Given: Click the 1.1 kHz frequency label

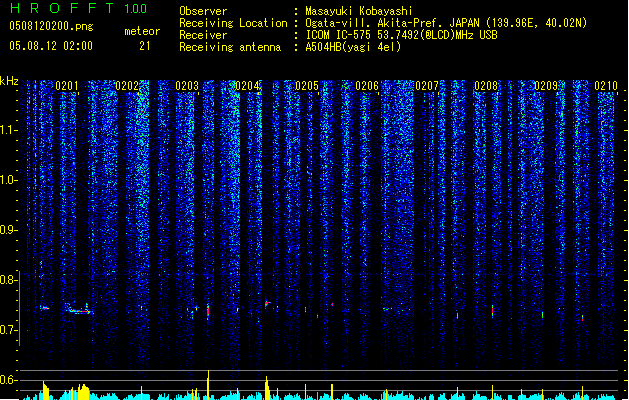Looking at the screenshot, I should [8, 130].
